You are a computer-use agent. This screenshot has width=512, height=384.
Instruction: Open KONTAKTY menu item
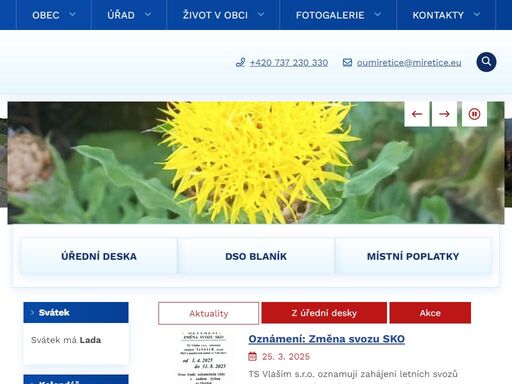click(x=438, y=15)
